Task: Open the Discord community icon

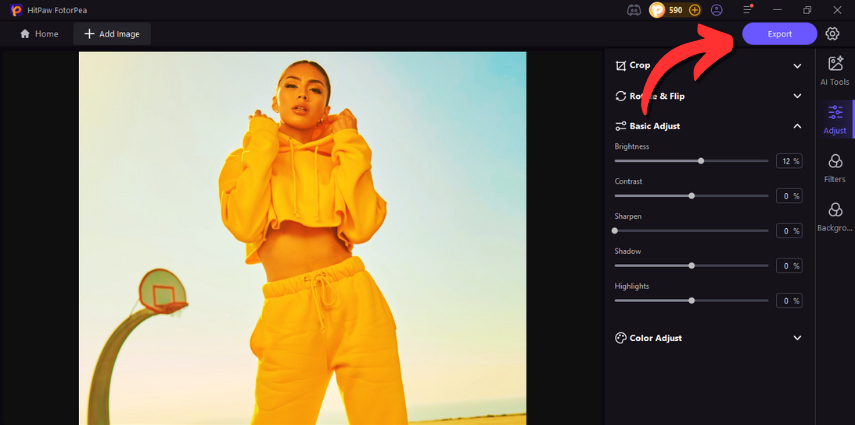Action: coord(632,10)
